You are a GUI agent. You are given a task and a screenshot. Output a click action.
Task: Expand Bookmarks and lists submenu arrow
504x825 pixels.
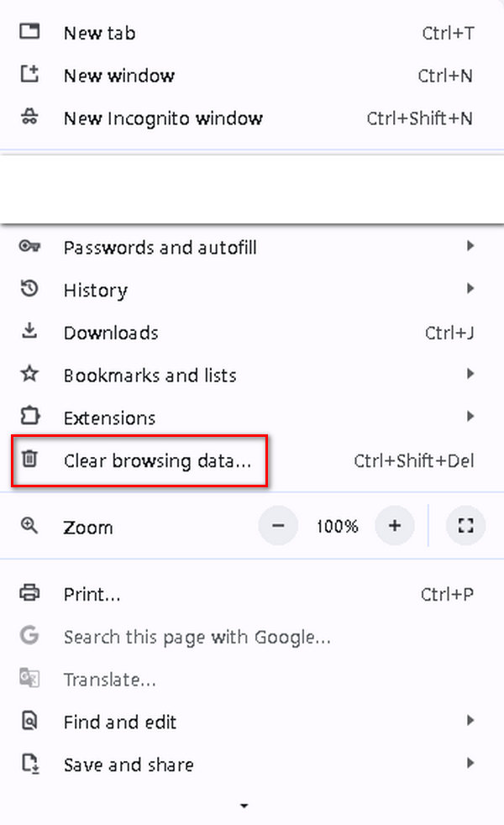[x=470, y=375]
